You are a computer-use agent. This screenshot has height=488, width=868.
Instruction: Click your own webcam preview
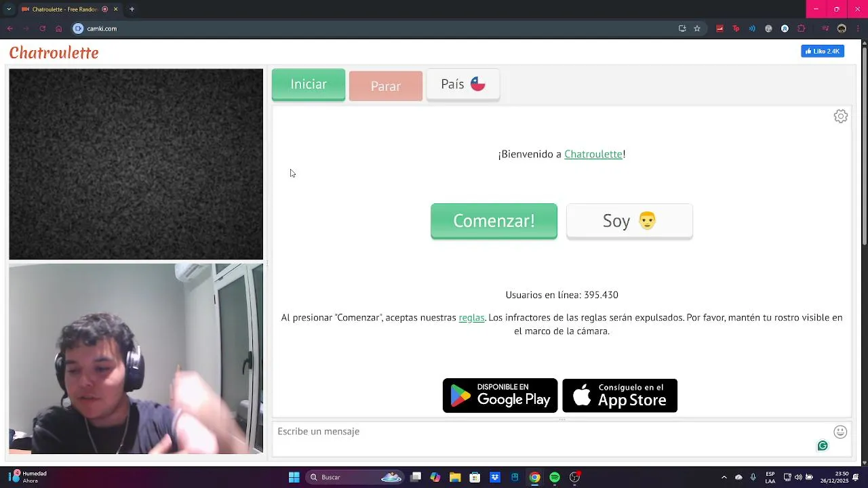pos(136,359)
